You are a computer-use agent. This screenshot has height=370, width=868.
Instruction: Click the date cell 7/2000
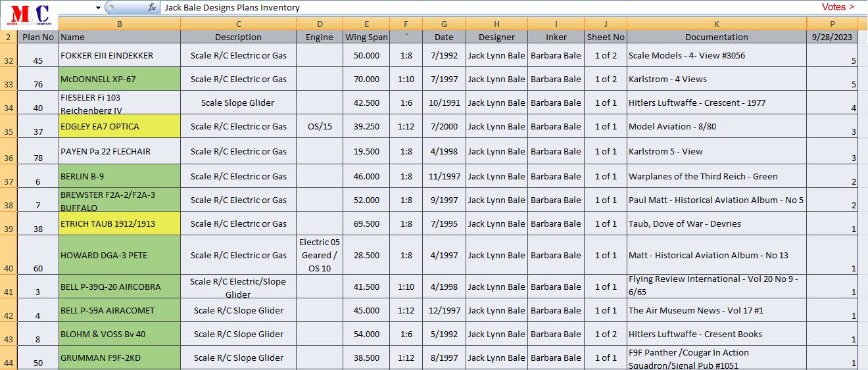pos(444,126)
